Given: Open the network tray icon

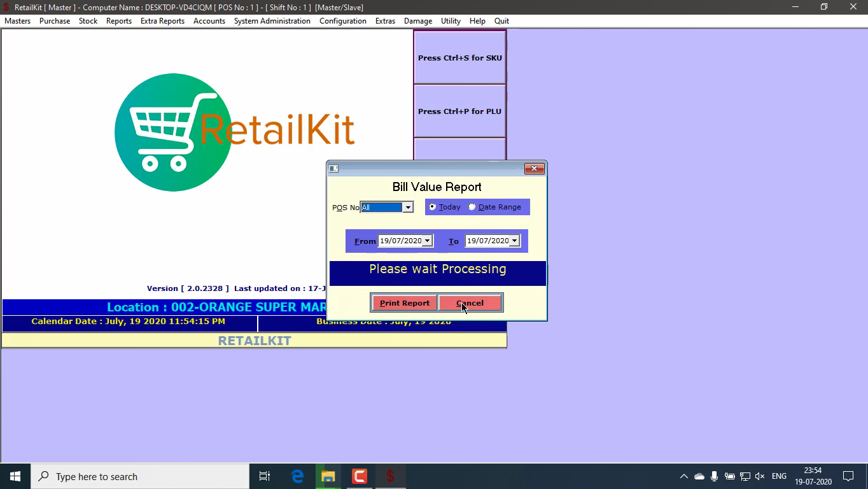Looking at the screenshot, I should pyautogui.click(x=745, y=476).
